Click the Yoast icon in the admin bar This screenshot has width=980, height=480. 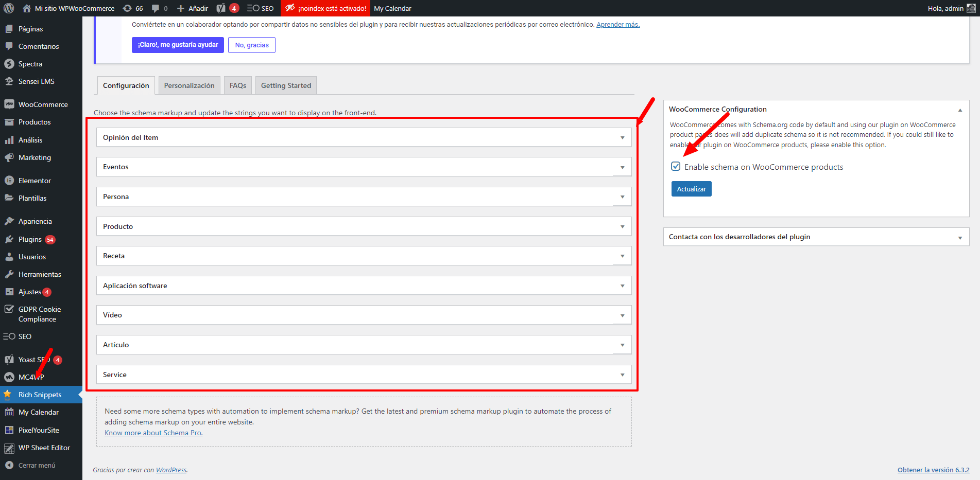[x=221, y=8]
